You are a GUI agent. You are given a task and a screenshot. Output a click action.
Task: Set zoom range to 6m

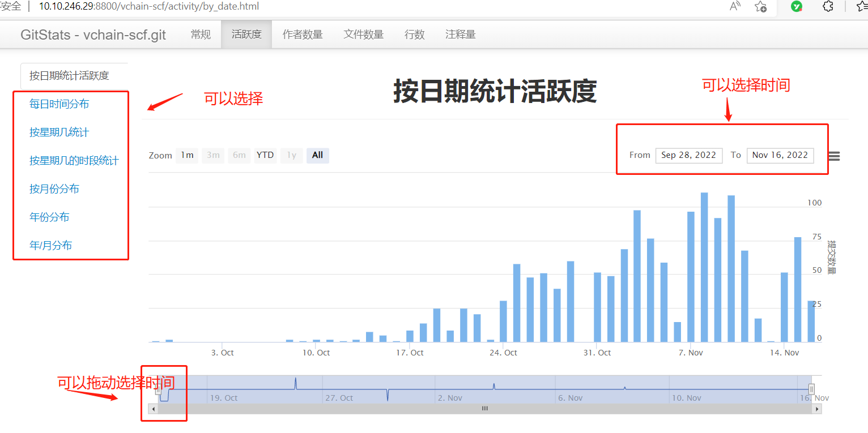(x=239, y=155)
